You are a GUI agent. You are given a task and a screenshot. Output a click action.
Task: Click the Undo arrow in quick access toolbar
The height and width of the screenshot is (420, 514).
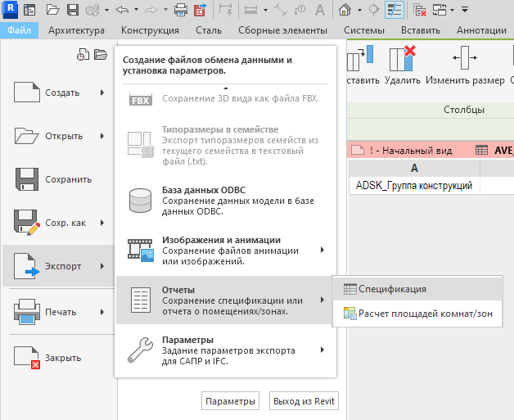tap(123, 11)
